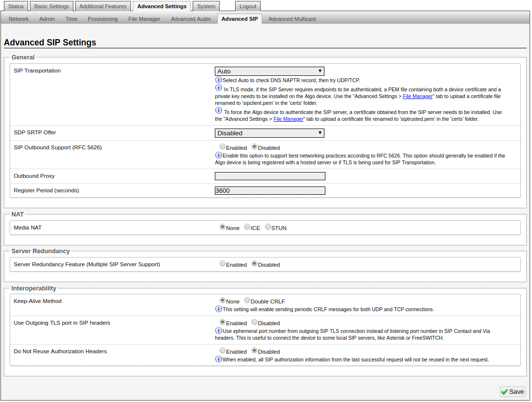Enable SIP Outbound Support radio button
532x402 pixels.
click(223, 147)
